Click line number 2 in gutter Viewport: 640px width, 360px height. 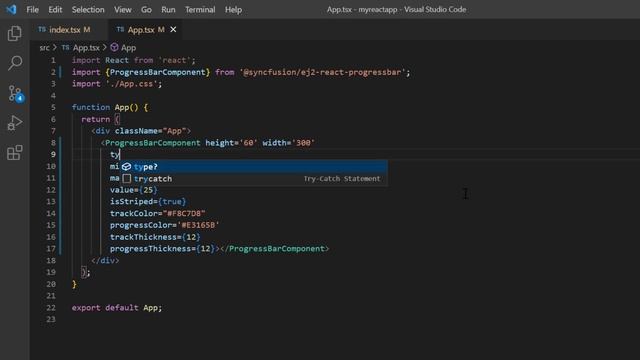point(53,72)
